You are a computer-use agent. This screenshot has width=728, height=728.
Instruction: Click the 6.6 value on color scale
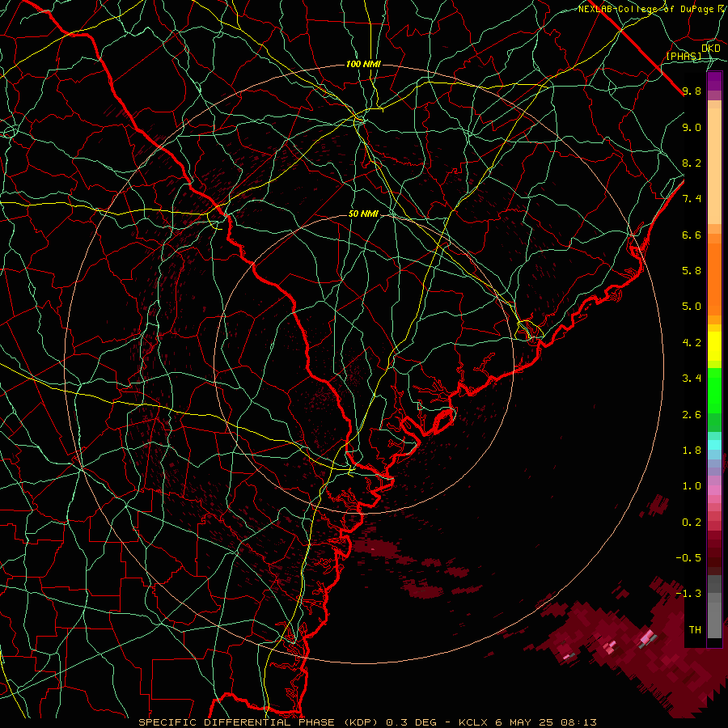coord(692,235)
